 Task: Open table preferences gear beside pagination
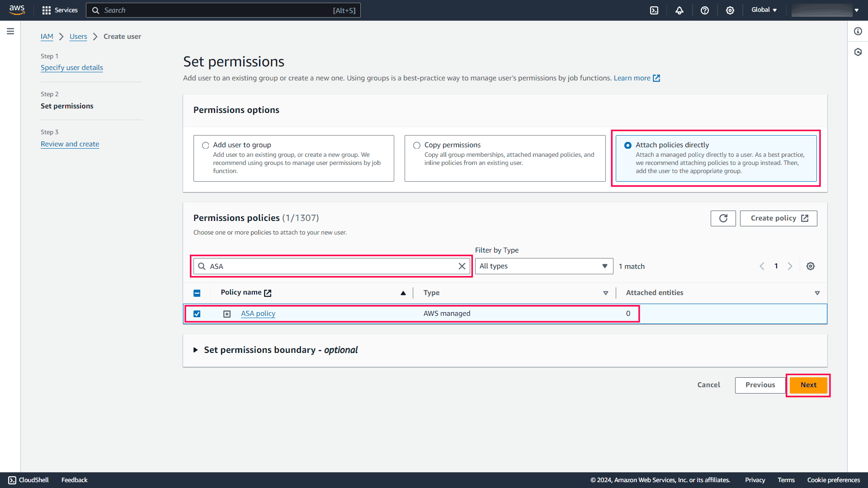pyautogui.click(x=810, y=266)
